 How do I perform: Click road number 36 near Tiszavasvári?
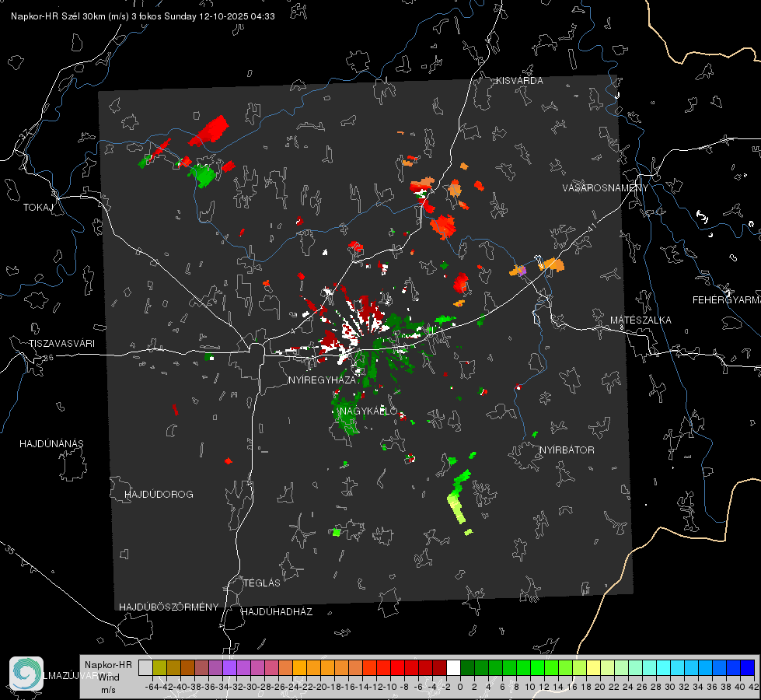coord(48,358)
